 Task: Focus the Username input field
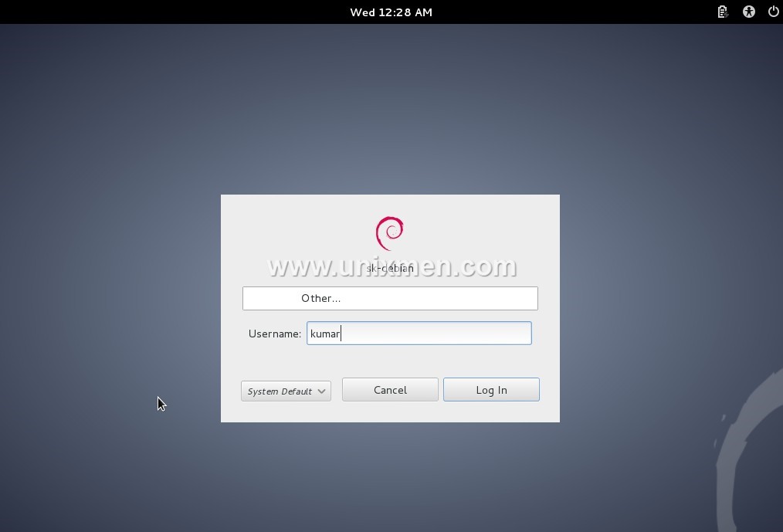(419, 334)
